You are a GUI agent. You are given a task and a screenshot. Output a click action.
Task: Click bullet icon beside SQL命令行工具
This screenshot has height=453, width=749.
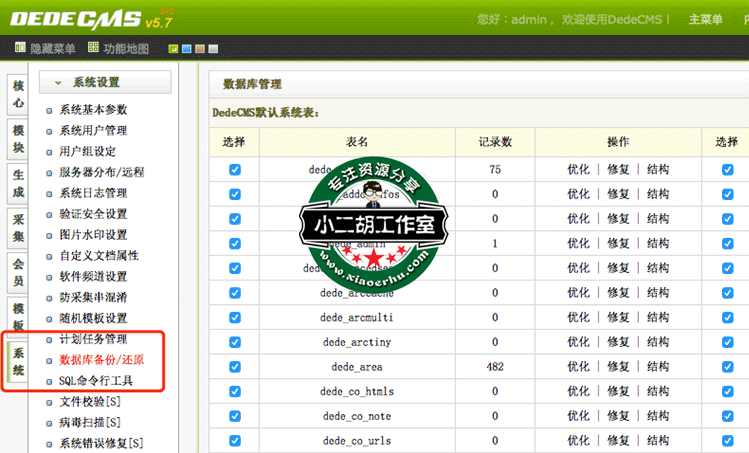50,381
